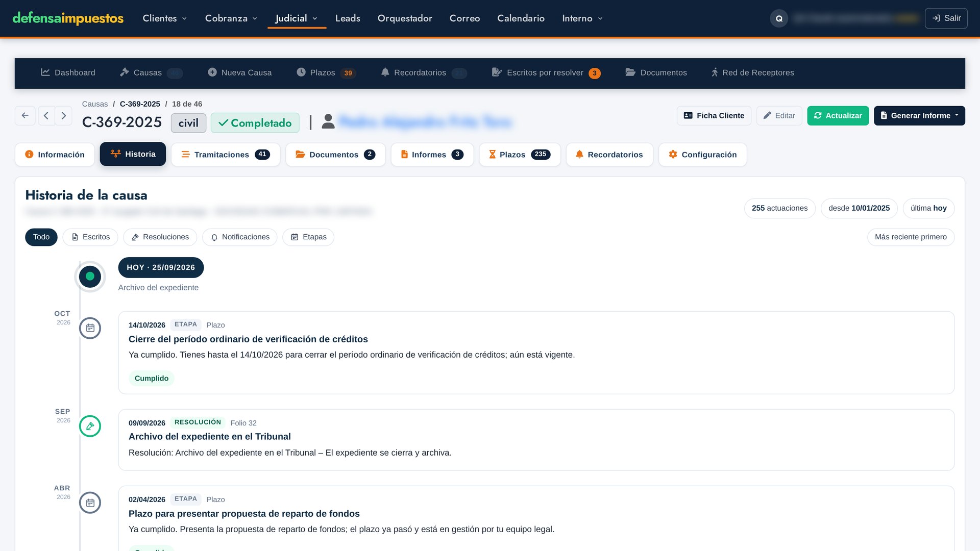Create a Nueva Causa
This screenshot has height=551, width=980.
click(240, 72)
